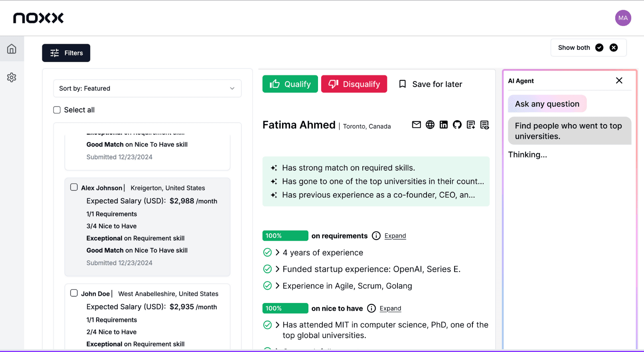Click the green Qualify button

(290, 84)
